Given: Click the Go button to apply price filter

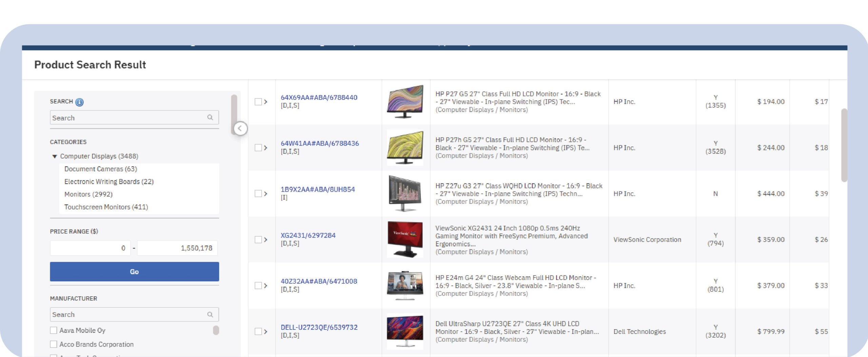Looking at the screenshot, I should (134, 271).
